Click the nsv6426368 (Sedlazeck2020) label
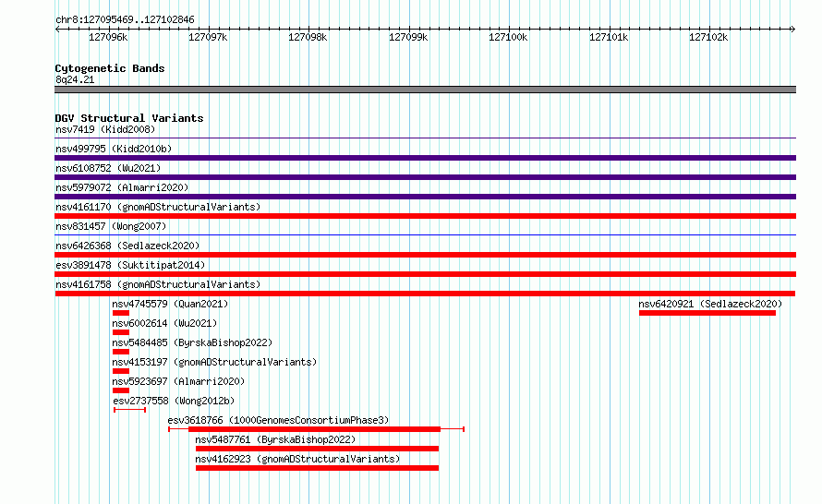Viewport: 822px width, 504px height. (127, 246)
